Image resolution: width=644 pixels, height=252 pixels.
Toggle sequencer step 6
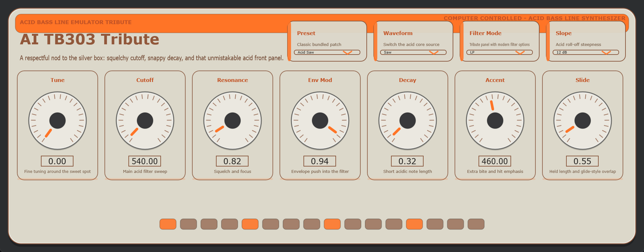271,224
